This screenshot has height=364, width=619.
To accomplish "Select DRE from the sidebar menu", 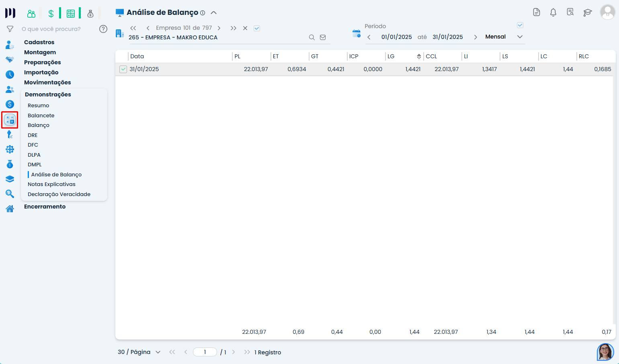I will [33, 135].
